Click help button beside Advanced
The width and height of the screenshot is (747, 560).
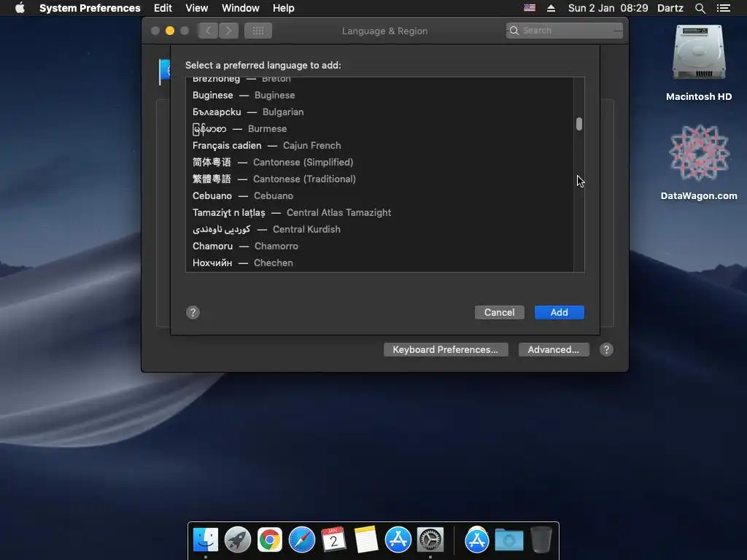(x=606, y=349)
